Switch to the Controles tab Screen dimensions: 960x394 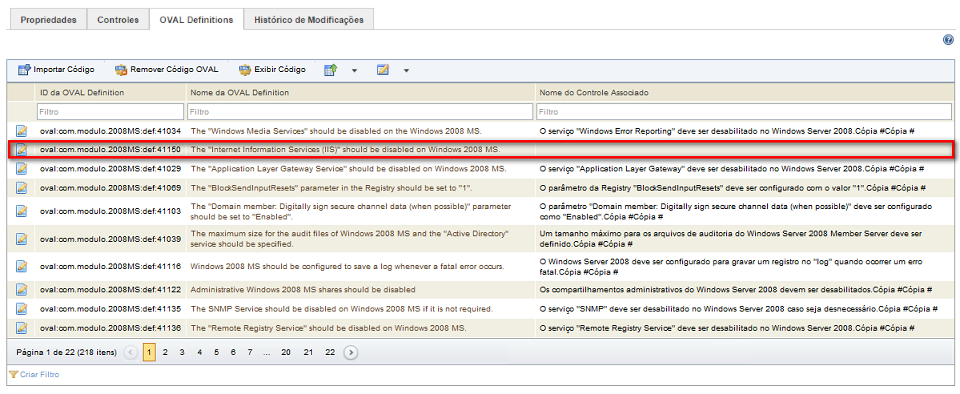tap(118, 20)
